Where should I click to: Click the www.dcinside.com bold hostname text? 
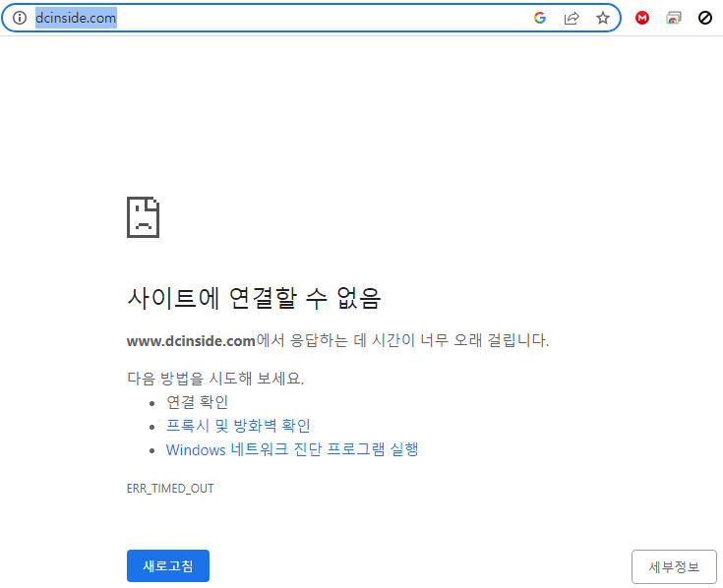191,341
